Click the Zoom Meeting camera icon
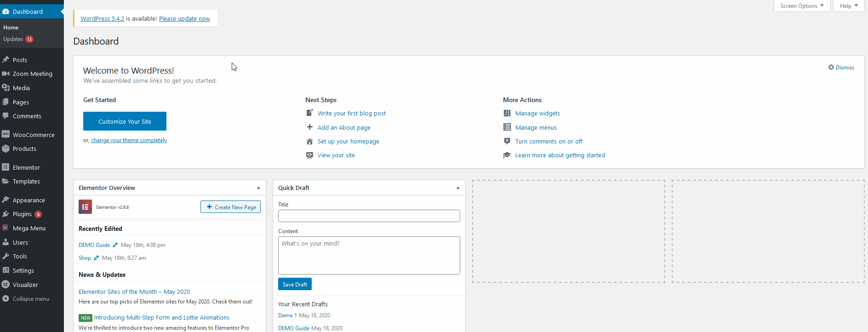The image size is (868, 332). coord(6,74)
